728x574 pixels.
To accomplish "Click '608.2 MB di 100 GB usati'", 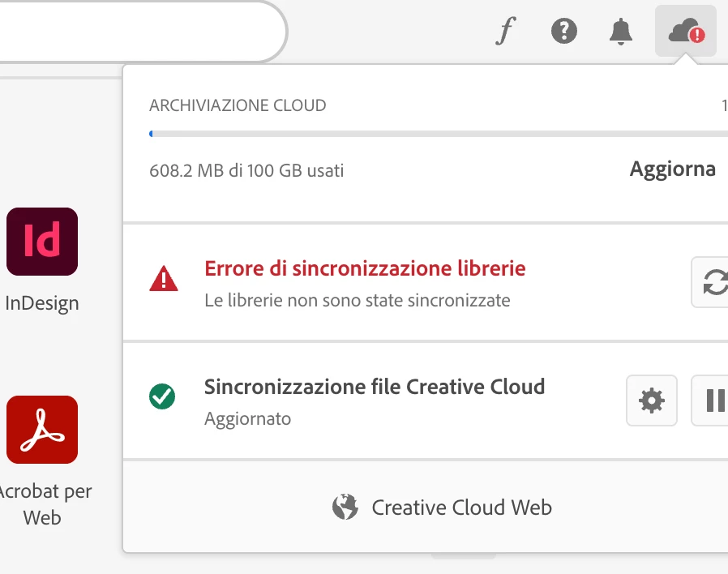I will (246, 171).
